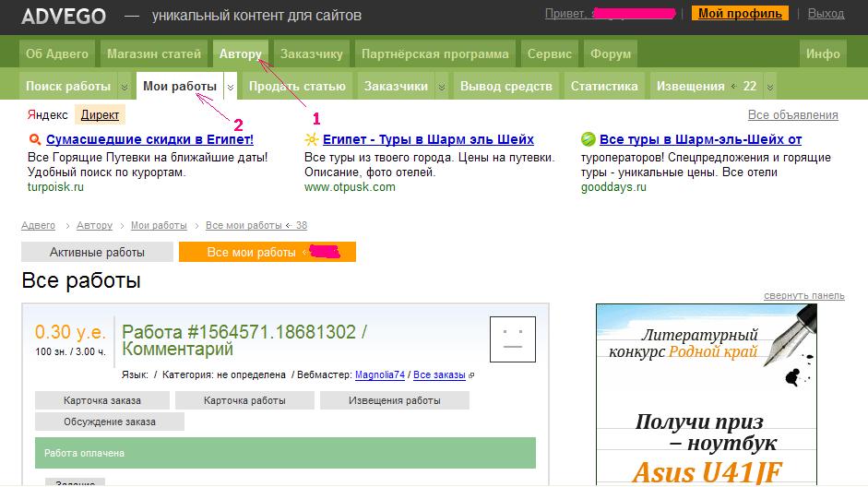This screenshot has height=487, width=868.
Task: Click свернуть панель link
Action: pyautogui.click(x=803, y=295)
